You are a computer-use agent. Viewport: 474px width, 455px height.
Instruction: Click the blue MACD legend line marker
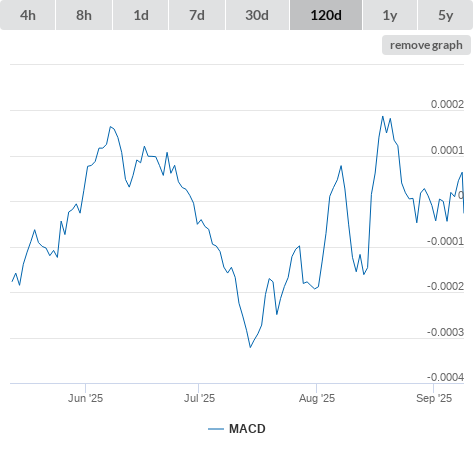coord(216,429)
